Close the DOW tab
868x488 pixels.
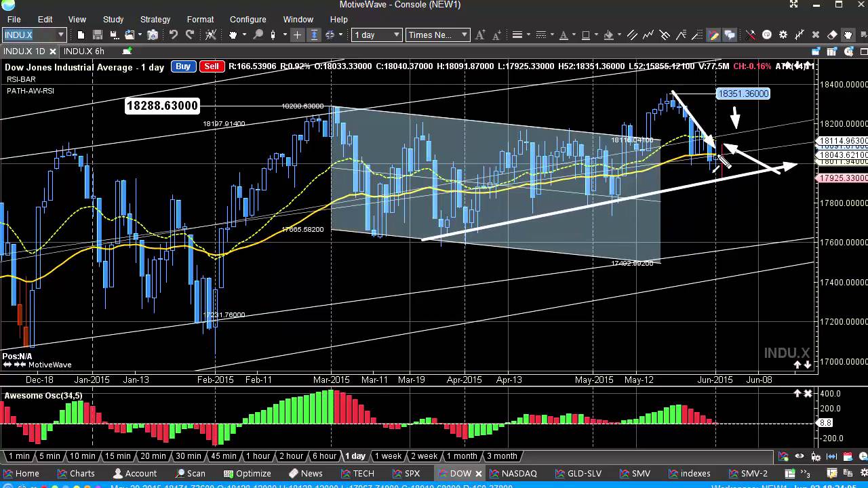click(x=477, y=474)
